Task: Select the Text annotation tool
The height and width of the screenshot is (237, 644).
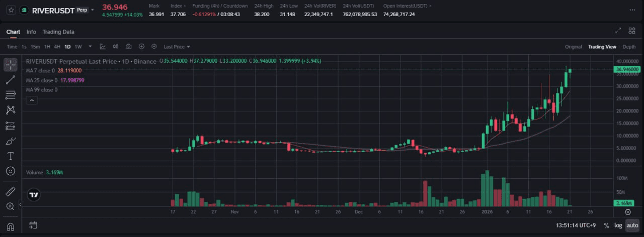Action: pos(11,156)
